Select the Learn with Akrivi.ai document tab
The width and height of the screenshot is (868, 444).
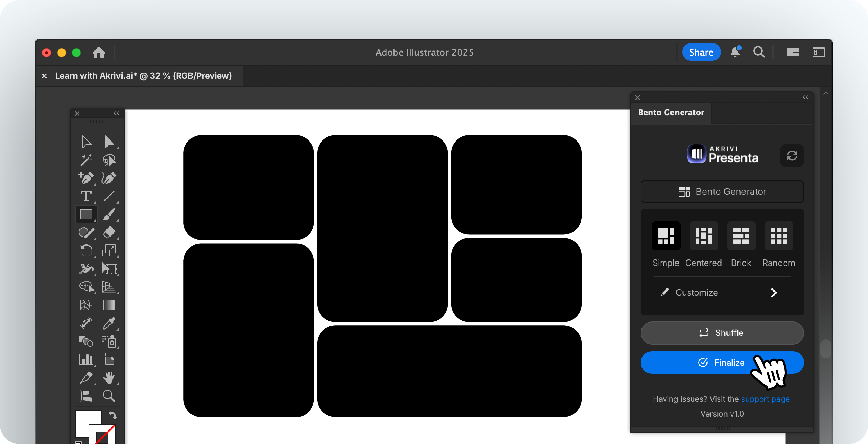click(143, 76)
